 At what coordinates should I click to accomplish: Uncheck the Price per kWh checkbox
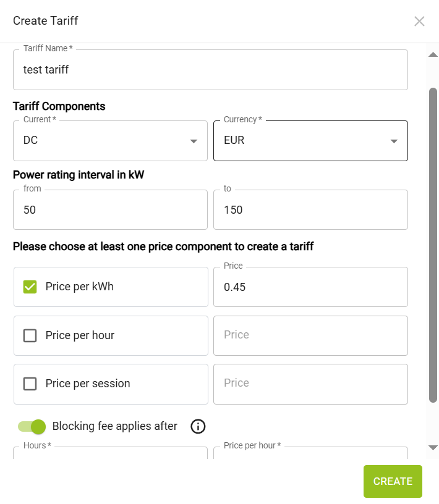coord(30,287)
